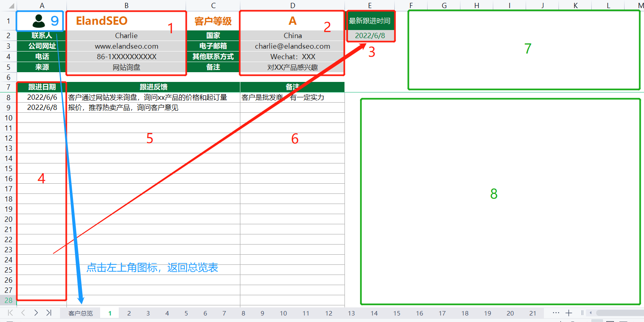
Task: Select column header C
Action: click(x=213, y=5)
